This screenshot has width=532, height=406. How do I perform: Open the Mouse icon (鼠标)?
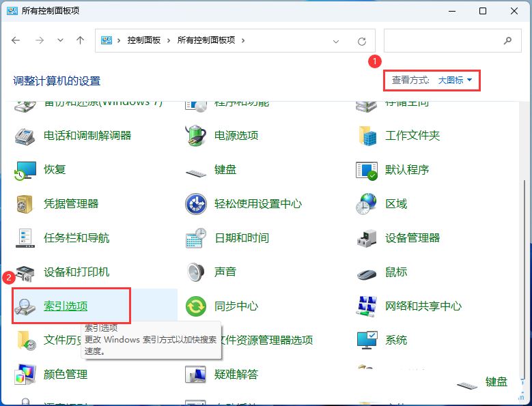point(367,274)
